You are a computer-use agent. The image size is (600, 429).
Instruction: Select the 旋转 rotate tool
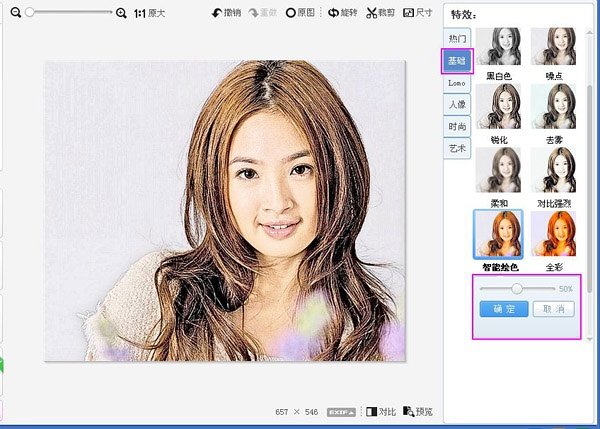pos(334,13)
